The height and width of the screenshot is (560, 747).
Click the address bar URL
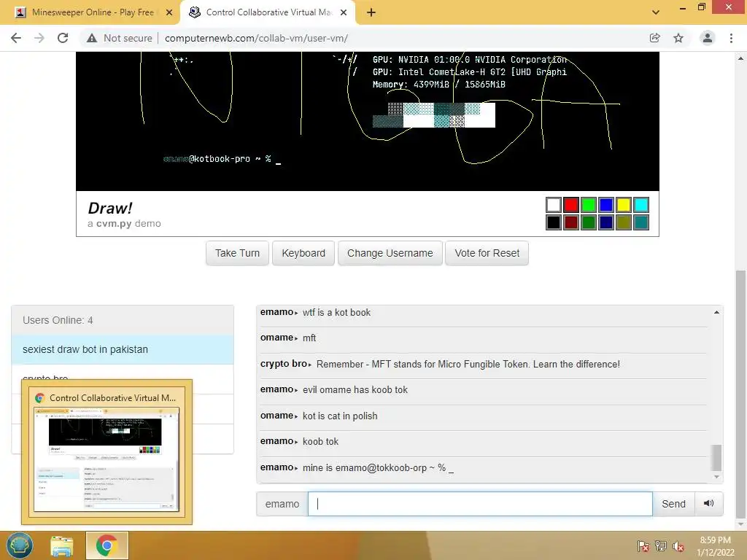click(x=256, y=38)
